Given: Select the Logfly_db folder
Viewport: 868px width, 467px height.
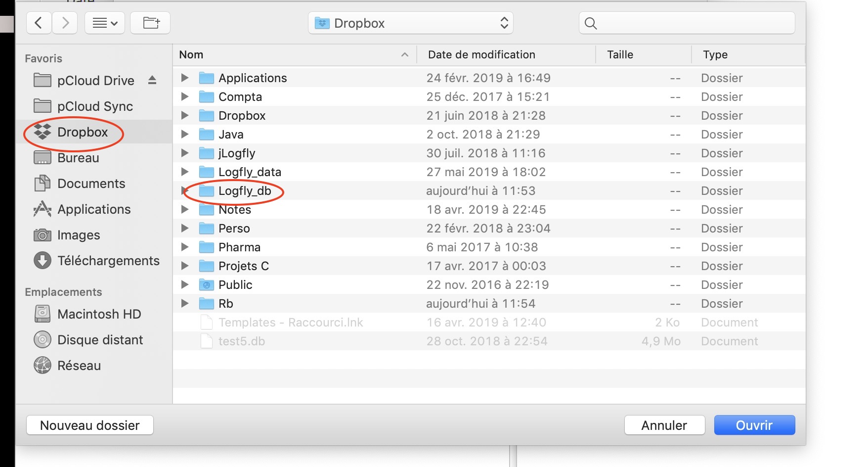Looking at the screenshot, I should (489, 190).
